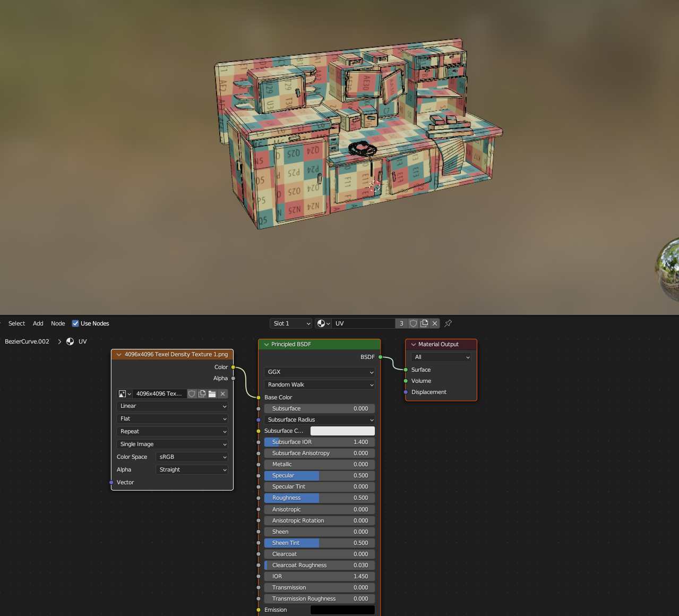Click the image browse icon in texture node
Screen dimensions: 679x616
click(124, 393)
